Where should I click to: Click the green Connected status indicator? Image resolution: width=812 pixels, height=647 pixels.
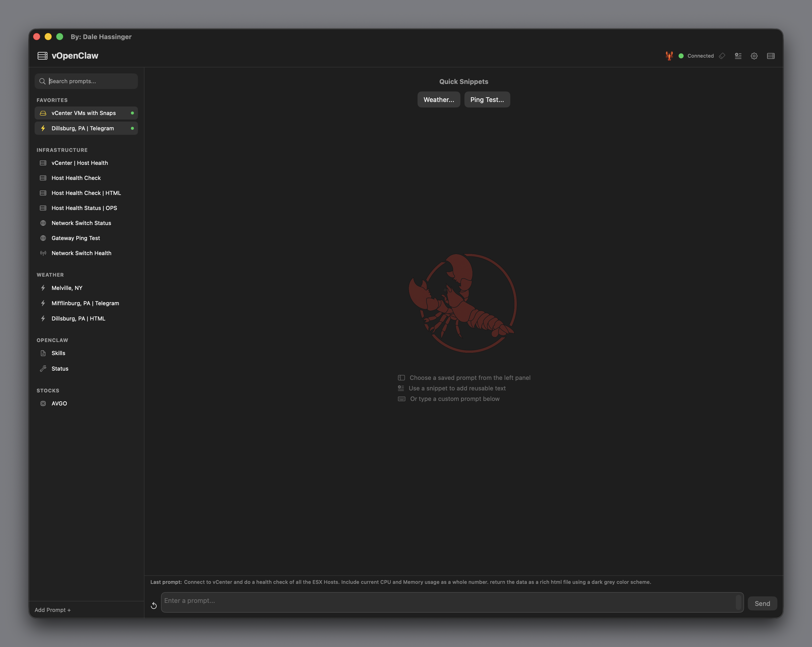681,56
